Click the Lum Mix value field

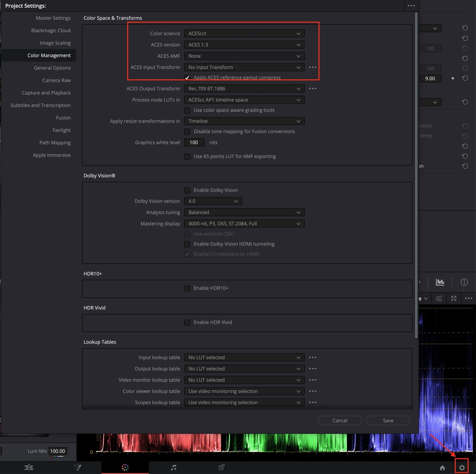[x=58, y=451]
